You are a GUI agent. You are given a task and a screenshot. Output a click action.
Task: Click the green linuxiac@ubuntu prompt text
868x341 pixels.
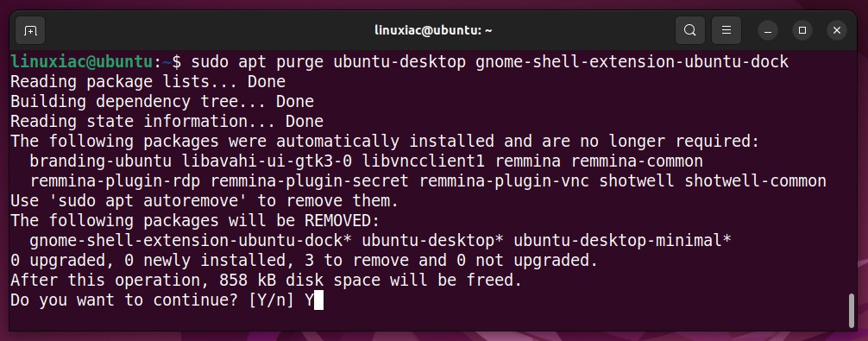(82, 62)
